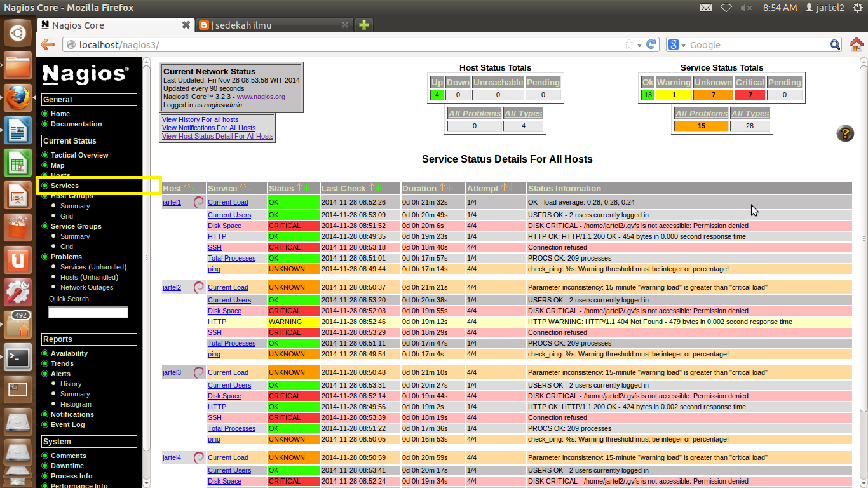Image resolution: width=868 pixels, height=488 pixels.
Task: Launch LibreOffice Writer from the launcher
Action: point(18,130)
